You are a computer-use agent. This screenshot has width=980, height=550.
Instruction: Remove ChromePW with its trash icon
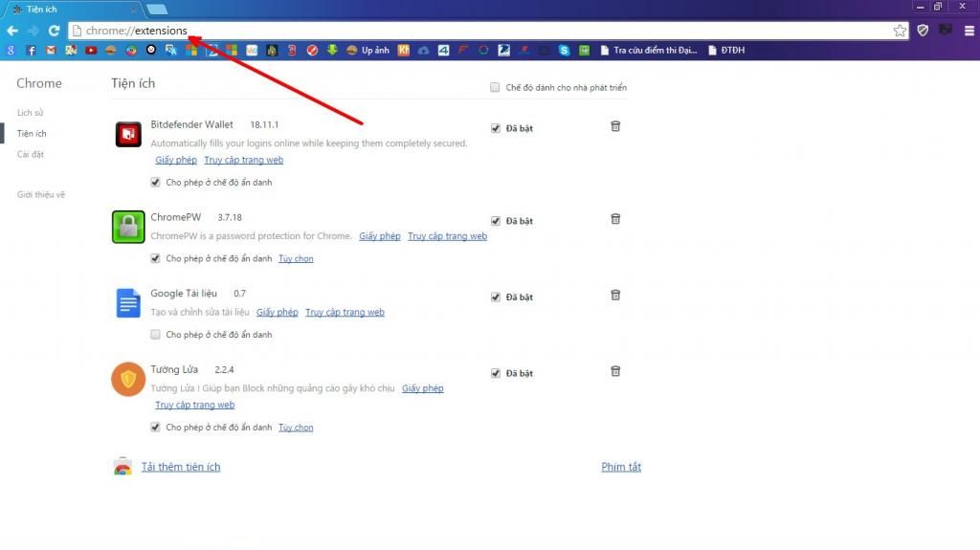[x=615, y=219]
